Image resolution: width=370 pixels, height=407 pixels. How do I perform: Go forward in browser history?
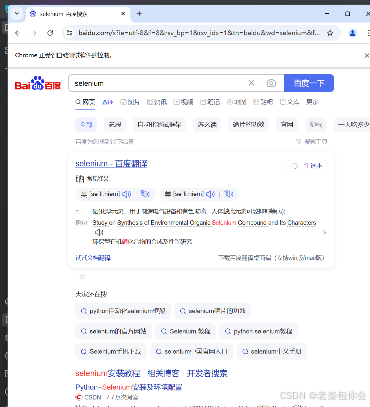point(34,33)
